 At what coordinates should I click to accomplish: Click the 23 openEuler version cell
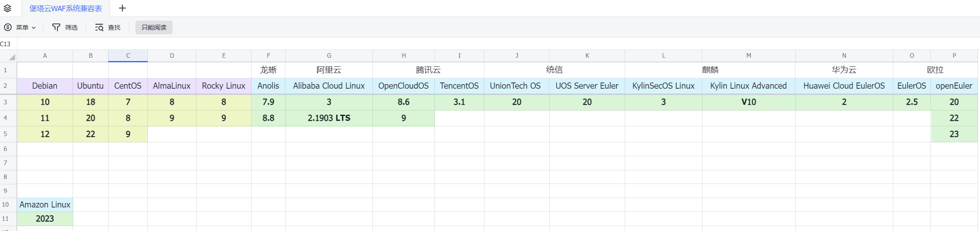coord(954,134)
